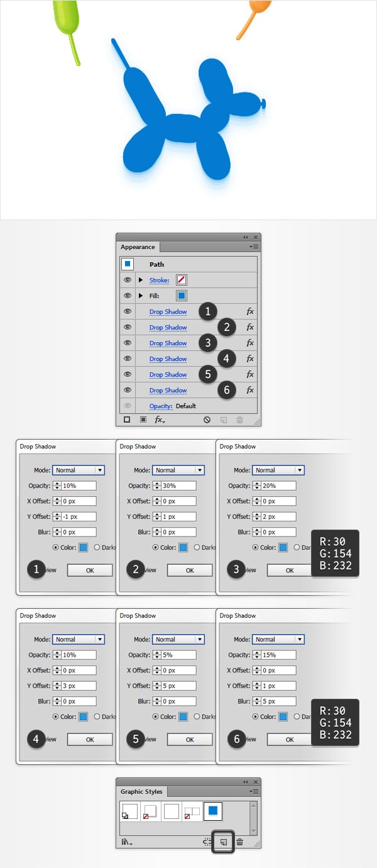Open the Stroke link in Appearance panel

coord(159,280)
